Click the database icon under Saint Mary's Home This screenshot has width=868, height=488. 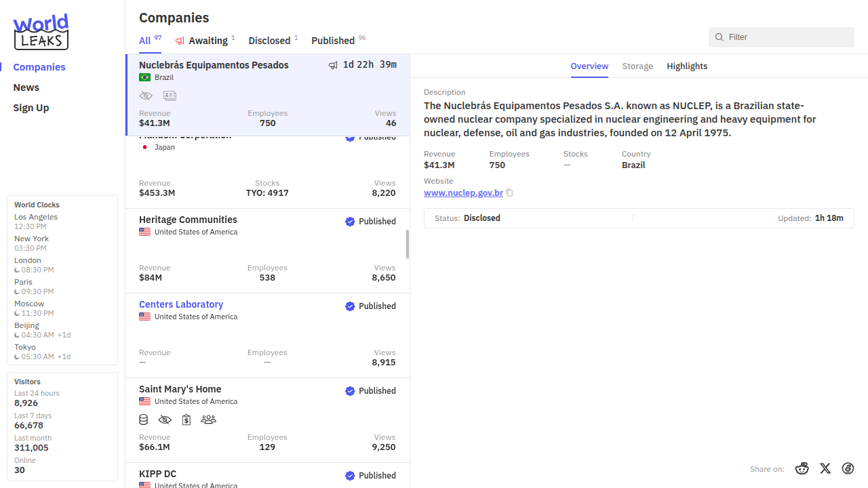(144, 420)
